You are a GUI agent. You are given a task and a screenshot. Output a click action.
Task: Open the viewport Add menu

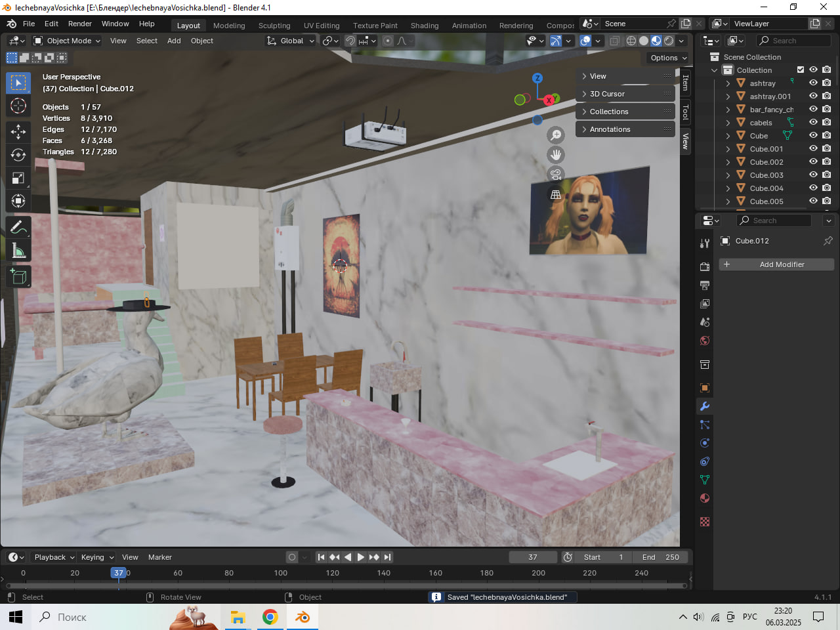[x=174, y=41]
